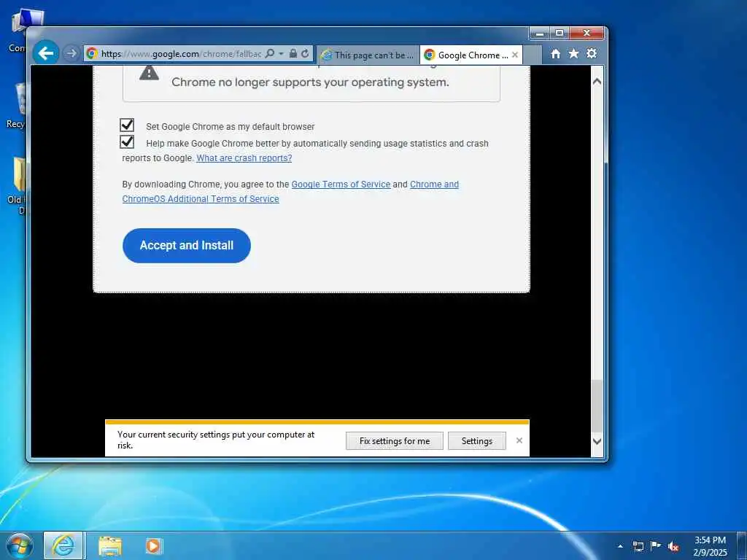Close the Google Chrome tab
This screenshot has height=560, width=747.
click(515, 55)
